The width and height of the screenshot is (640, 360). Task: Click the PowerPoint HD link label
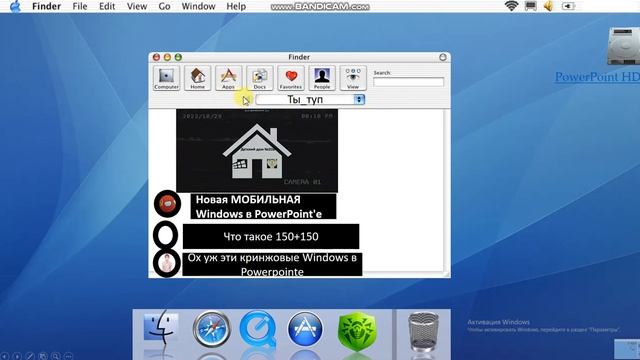597,77
